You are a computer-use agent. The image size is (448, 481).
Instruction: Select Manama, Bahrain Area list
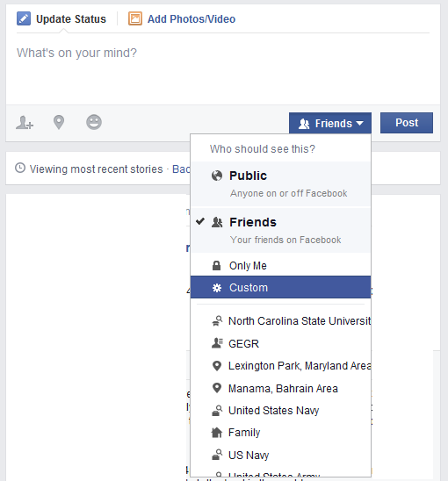point(280,388)
